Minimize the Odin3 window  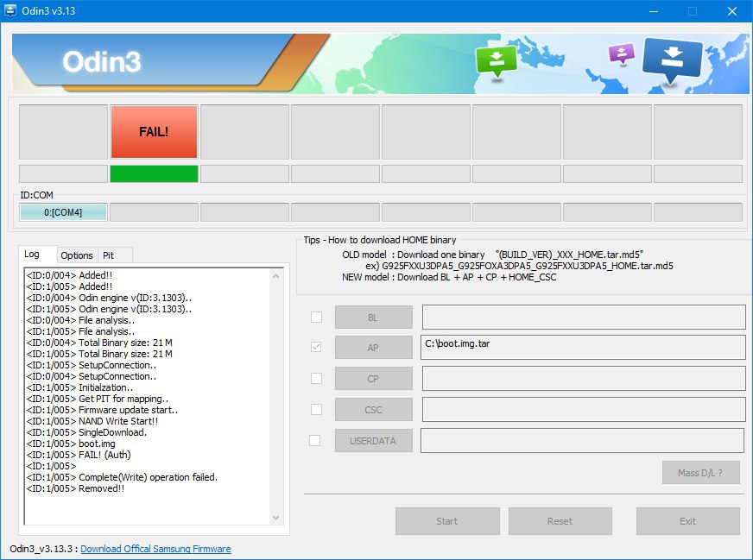click(x=654, y=10)
